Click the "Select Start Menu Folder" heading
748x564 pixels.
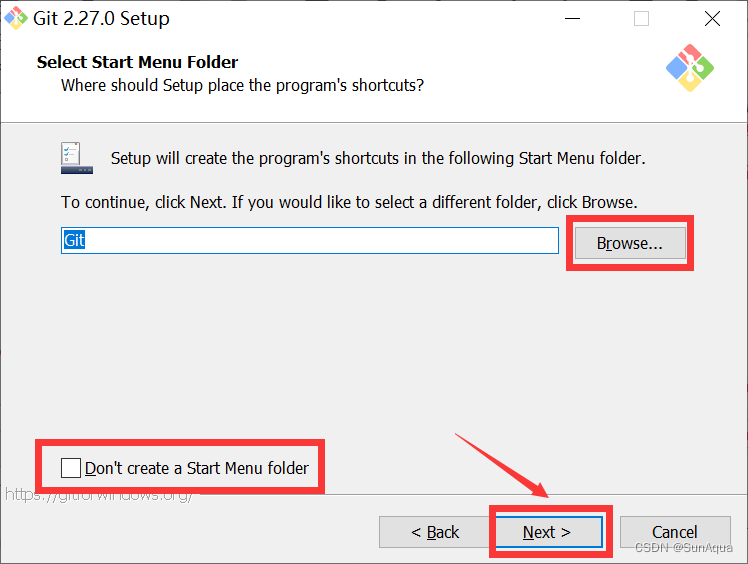click(137, 62)
